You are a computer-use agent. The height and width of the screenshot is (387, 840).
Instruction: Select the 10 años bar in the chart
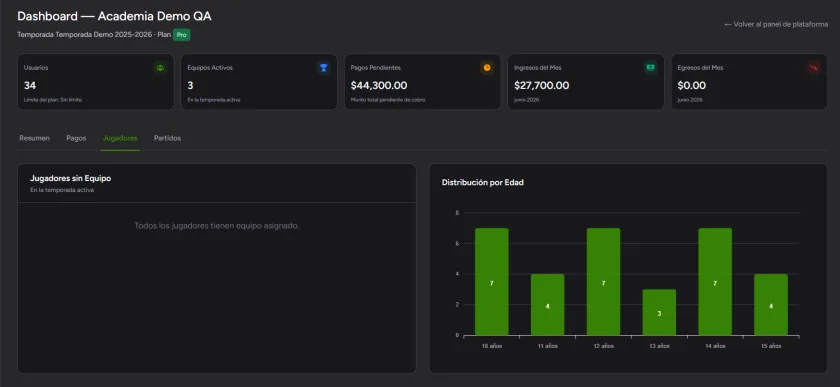click(x=491, y=282)
